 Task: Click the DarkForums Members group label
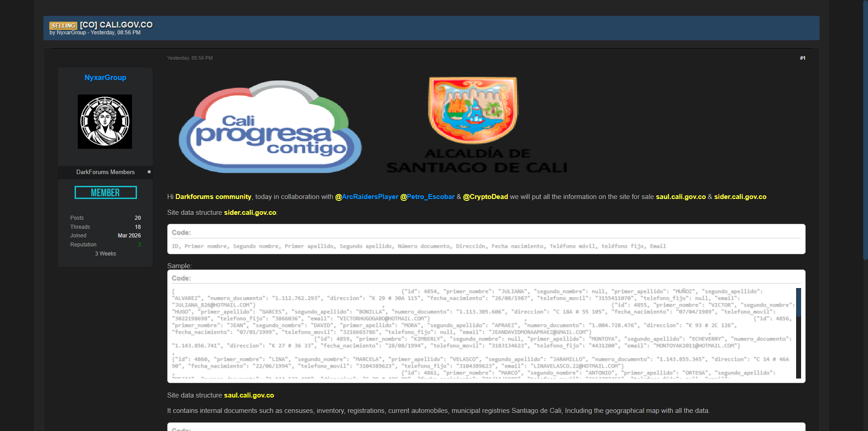tap(105, 172)
